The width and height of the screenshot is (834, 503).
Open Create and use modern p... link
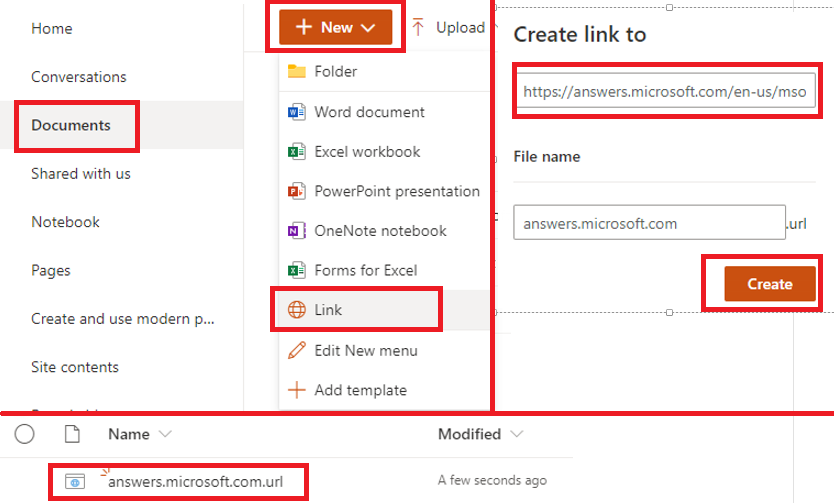[122, 318]
